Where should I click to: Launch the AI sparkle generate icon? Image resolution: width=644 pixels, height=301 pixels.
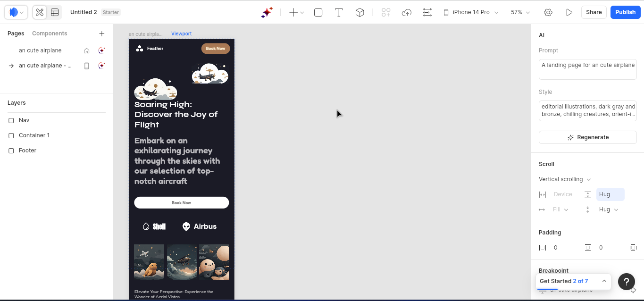[x=267, y=12]
